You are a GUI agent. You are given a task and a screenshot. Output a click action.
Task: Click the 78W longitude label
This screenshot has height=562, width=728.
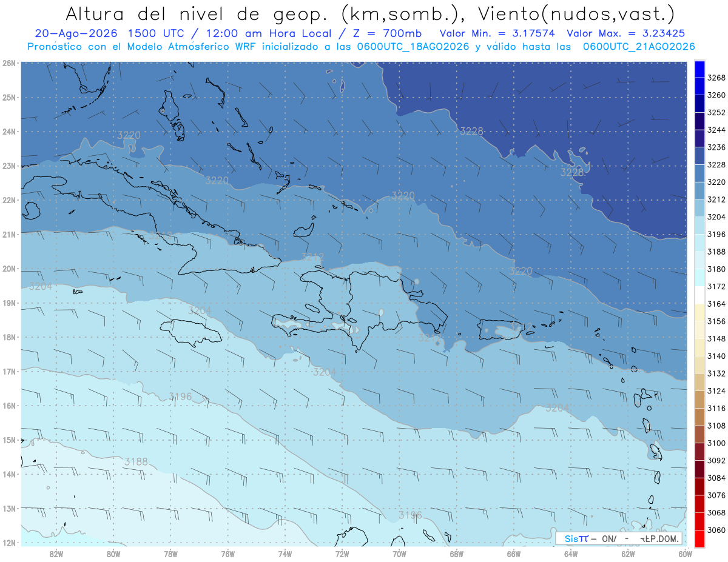170,554
